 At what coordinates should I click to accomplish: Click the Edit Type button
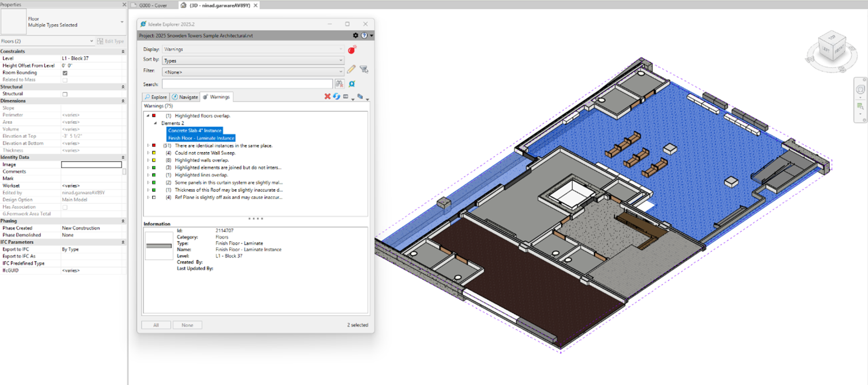[x=111, y=41]
